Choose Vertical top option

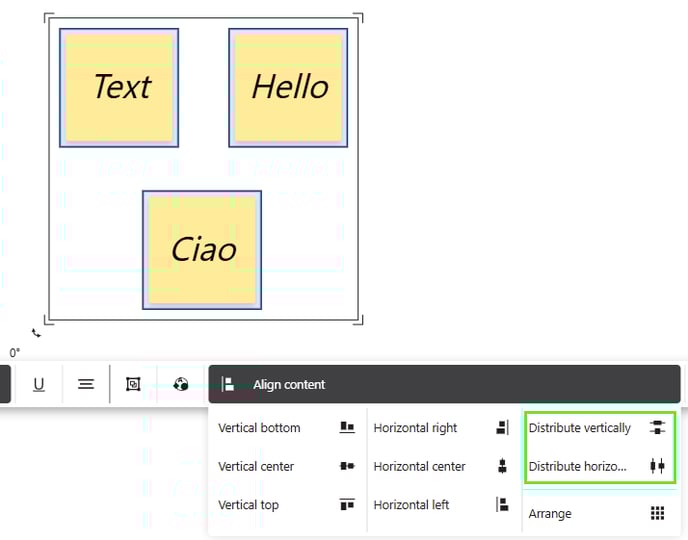point(287,505)
